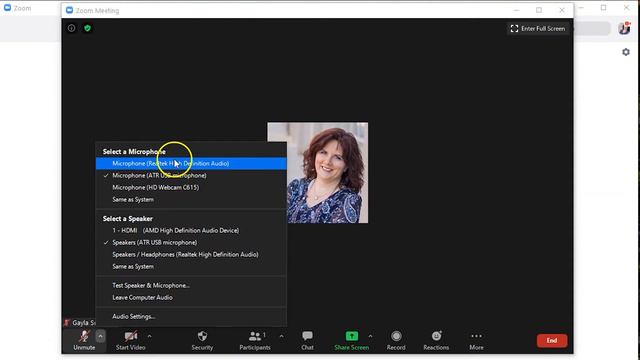The height and width of the screenshot is (360, 640).
Task: Select Speakers (ATR USB microphone)
Action: (x=191, y=242)
